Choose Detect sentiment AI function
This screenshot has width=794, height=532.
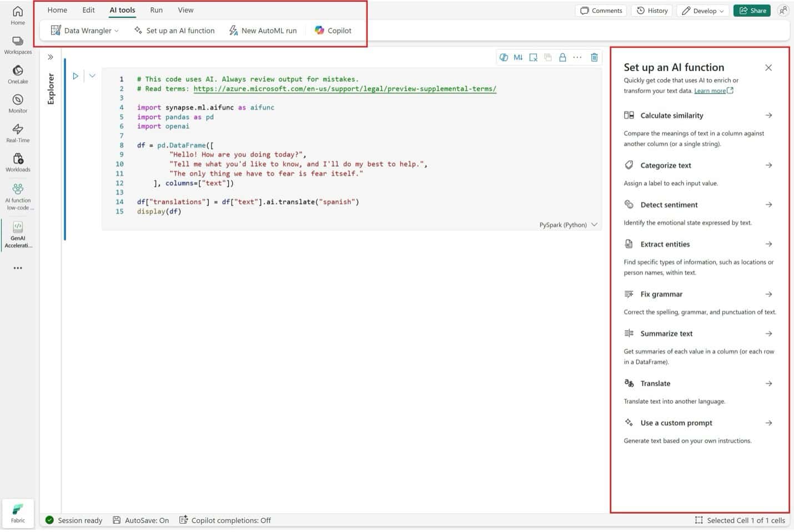pos(698,205)
